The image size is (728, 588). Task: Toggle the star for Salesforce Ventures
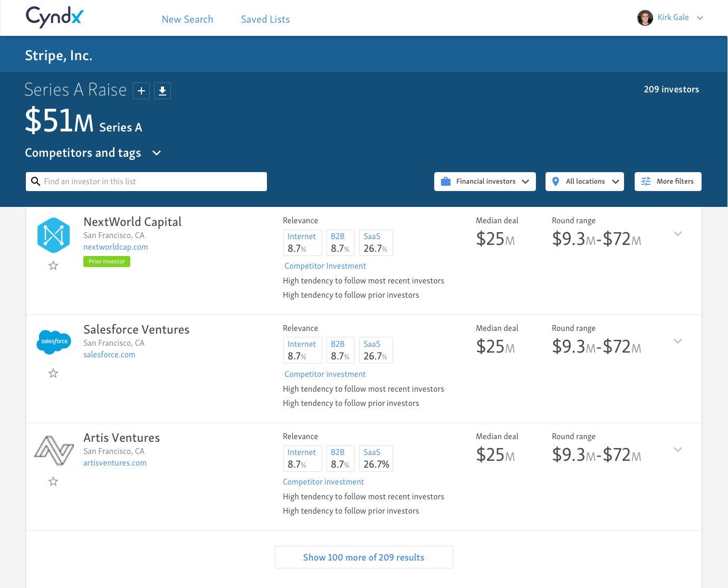pos(53,374)
